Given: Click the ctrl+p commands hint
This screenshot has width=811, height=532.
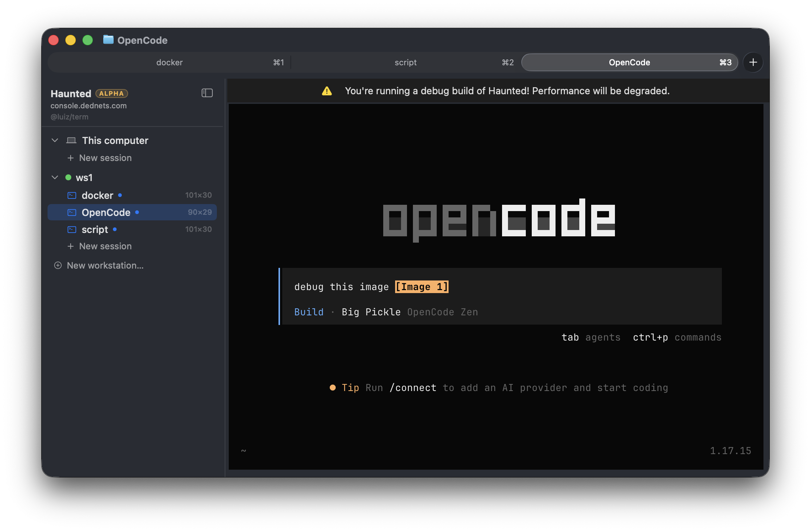Looking at the screenshot, I should tap(677, 337).
